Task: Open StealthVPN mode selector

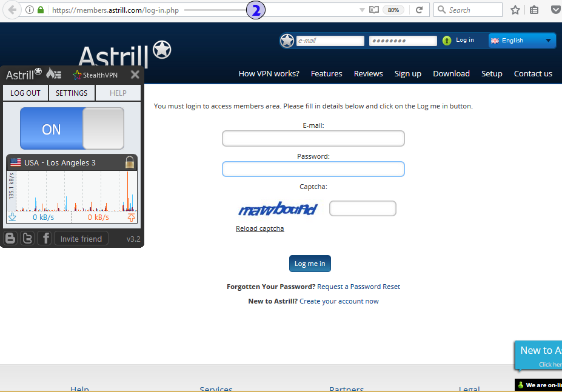Action: click(95, 75)
